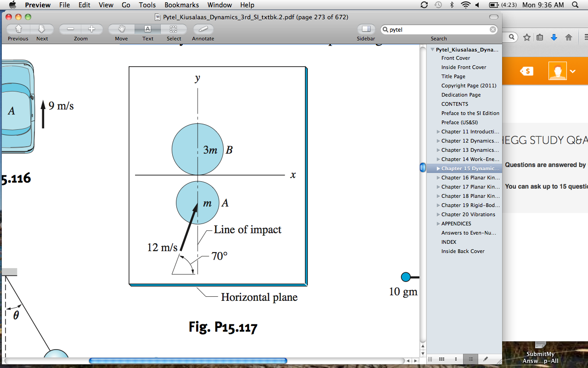Open Spotlight search from the menu bar
The image size is (588, 368).
click(574, 5)
